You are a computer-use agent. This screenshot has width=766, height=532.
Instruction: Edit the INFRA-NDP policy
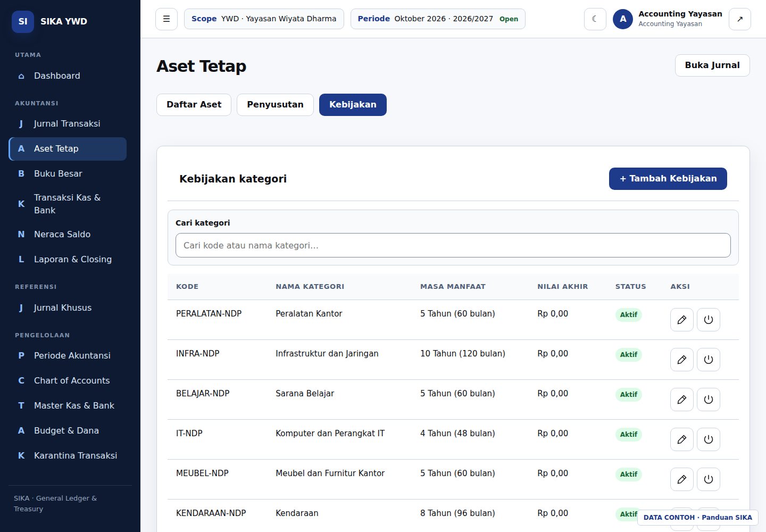[x=681, y=360]
